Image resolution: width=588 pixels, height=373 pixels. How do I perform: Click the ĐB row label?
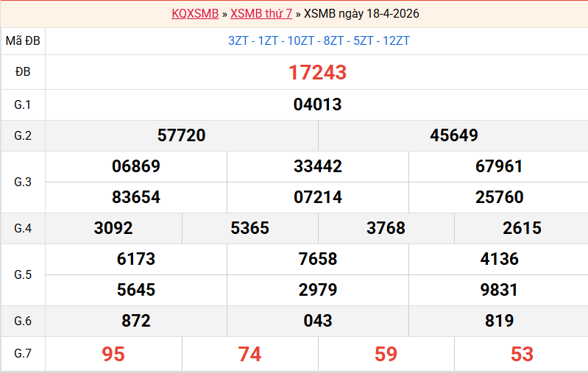pos(23,72)
